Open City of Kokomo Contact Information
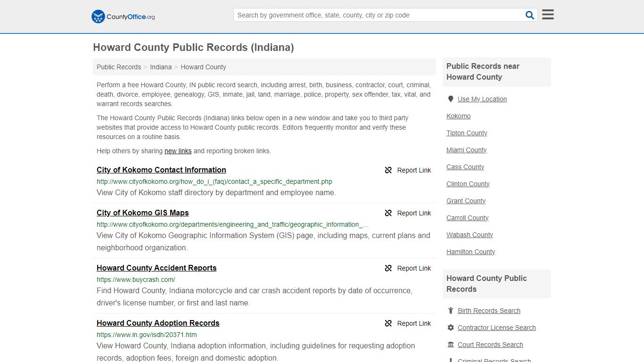Viewport: 644px width, 362px height. pos(161,170)
